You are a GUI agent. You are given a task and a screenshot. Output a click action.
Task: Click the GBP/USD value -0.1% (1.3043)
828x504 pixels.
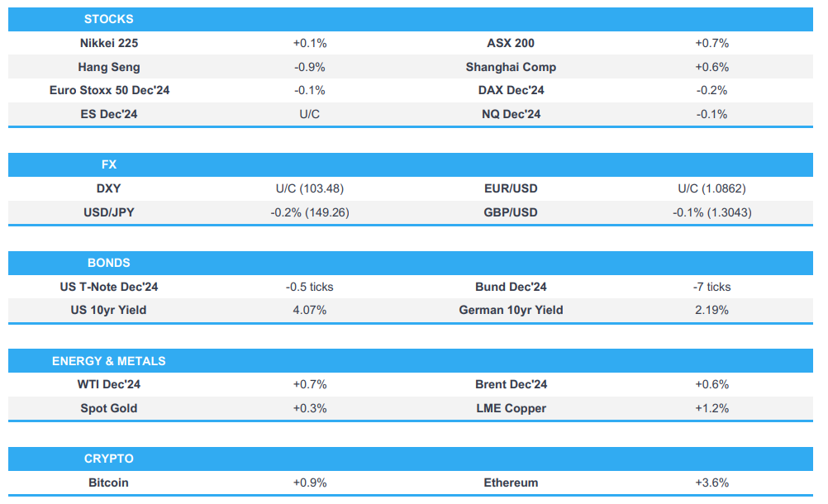click(711, 212)
